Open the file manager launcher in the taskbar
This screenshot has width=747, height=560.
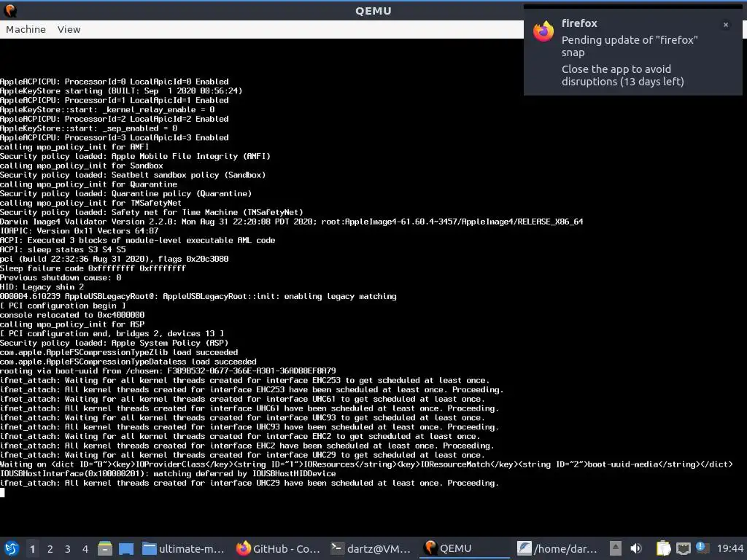pos(105,548)
